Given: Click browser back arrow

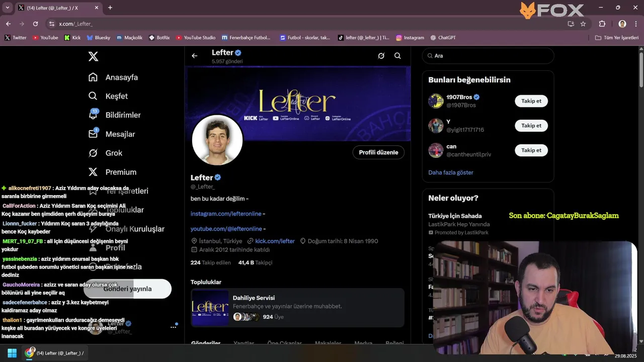Looking at the screenshot, I should 8,24.
